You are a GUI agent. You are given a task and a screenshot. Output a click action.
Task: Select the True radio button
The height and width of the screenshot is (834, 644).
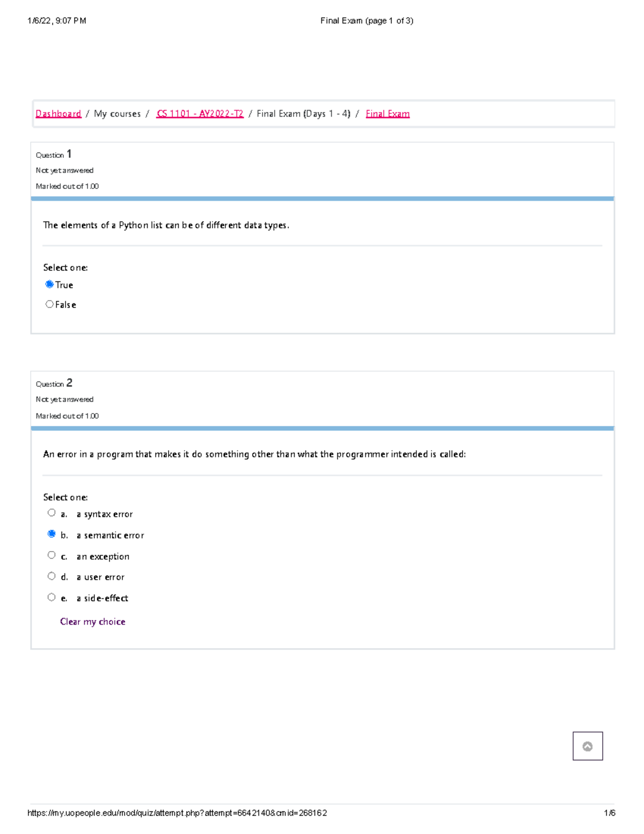(49, 285)
